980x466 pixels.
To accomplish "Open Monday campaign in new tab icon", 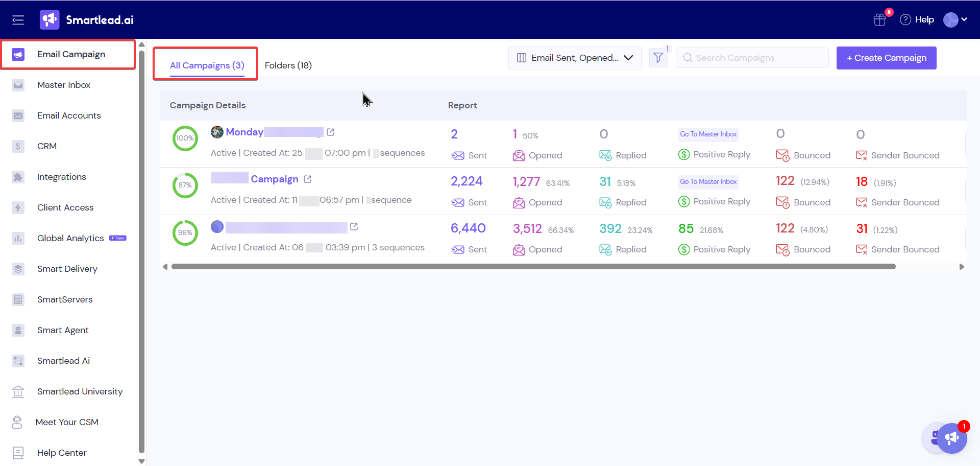I will 330,132.
